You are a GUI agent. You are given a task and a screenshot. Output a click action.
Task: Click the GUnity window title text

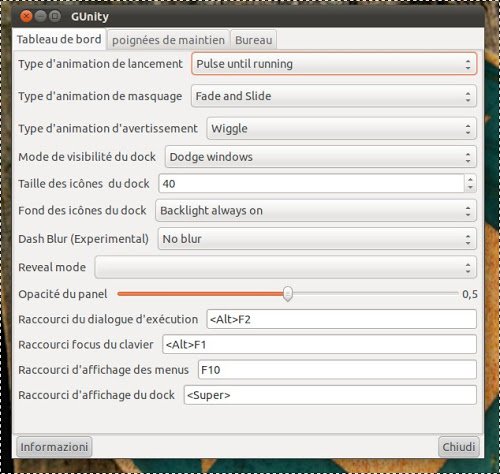point(90,16)
